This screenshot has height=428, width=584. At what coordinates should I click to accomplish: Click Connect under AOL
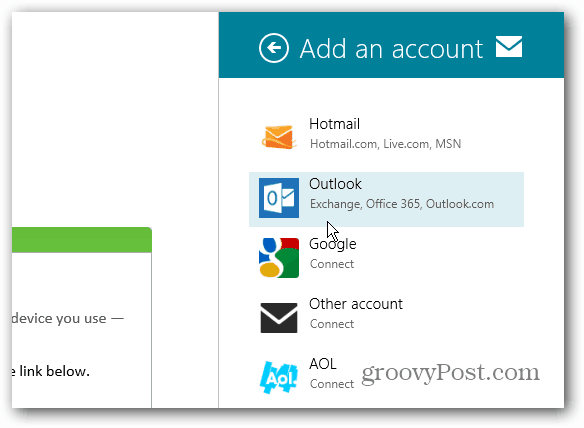[332, 384]
